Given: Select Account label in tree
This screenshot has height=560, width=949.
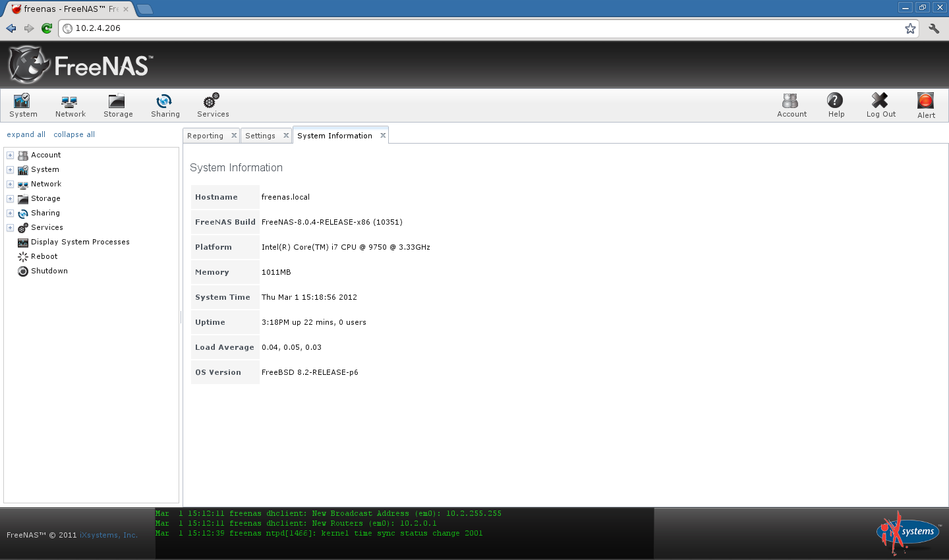Looking at the screenshot, I should point(46,155).
